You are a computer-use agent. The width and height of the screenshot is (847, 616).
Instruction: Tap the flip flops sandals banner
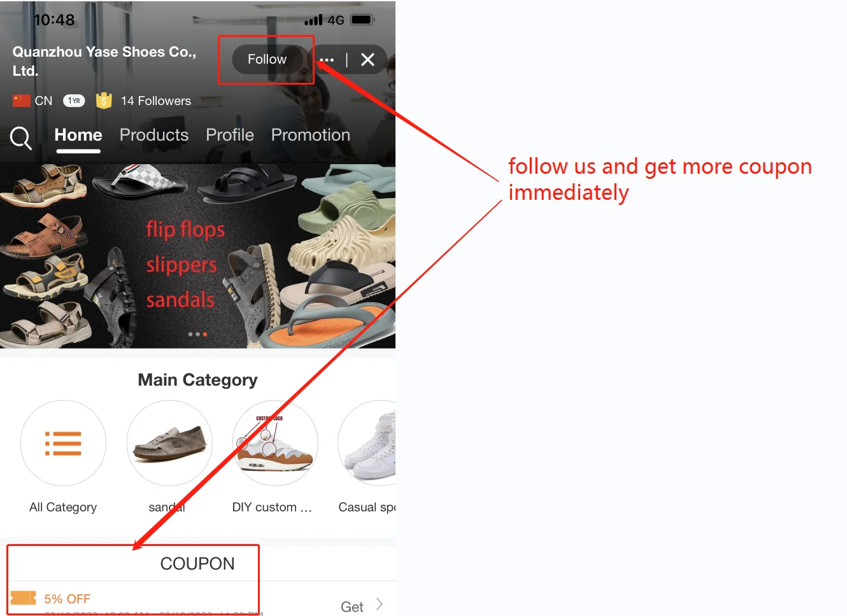(197, 256)
